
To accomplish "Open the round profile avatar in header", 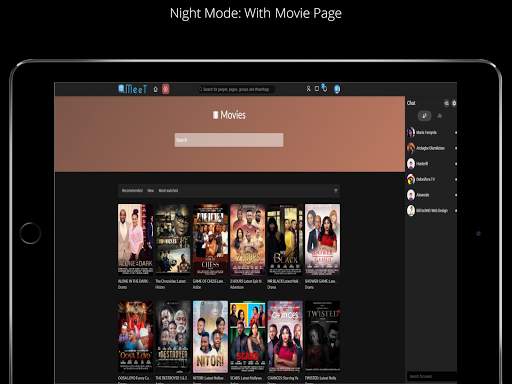I will click(x=337, y=89).
